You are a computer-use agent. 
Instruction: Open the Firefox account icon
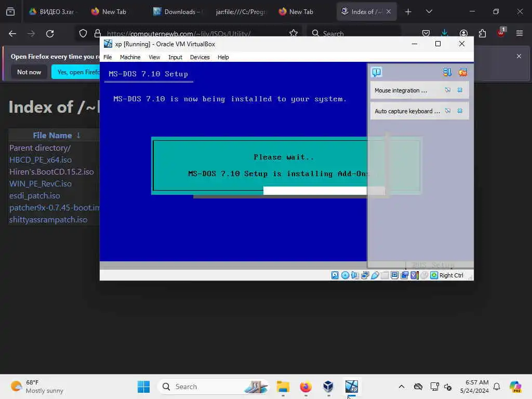pyautogui.click(x=463, y=33)
